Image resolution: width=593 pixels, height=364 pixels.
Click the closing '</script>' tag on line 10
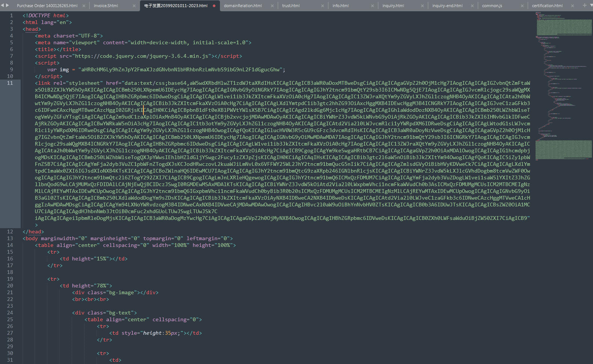click(x=49, y=76)
